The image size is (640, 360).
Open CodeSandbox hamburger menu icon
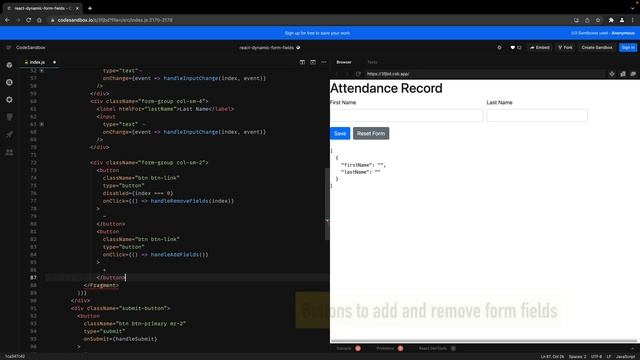tap(9, 48)
